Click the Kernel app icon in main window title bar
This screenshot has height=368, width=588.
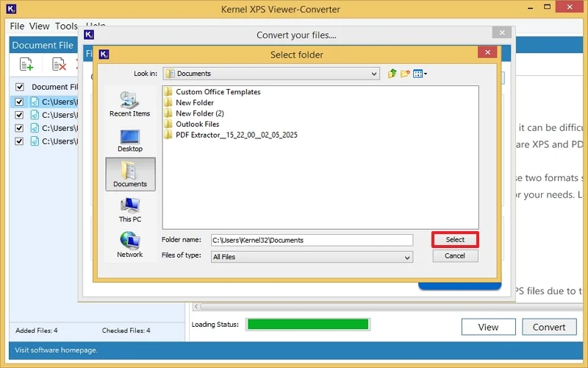(11, 9)
